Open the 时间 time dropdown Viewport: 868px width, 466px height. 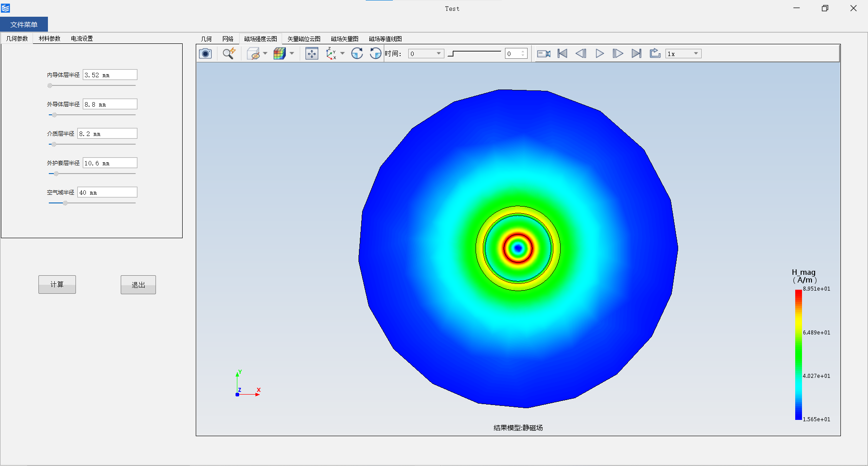426,54
